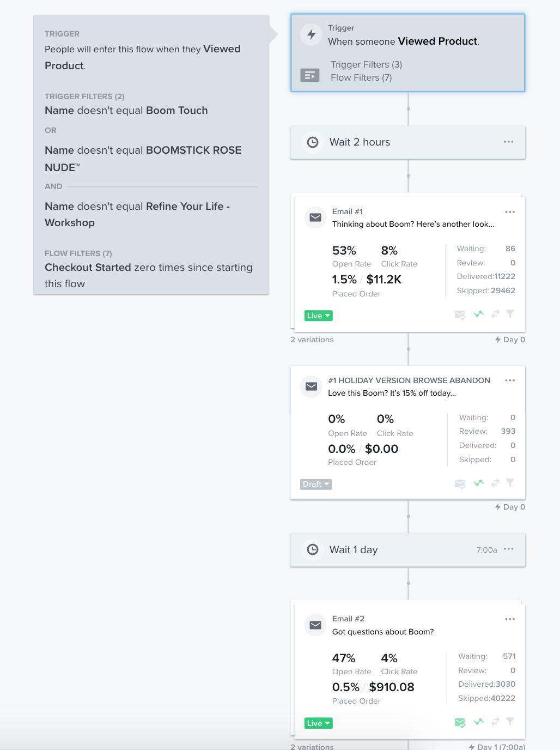Click the Trigger Filters (3) link

pyautogui.click(x=366, y=64)
